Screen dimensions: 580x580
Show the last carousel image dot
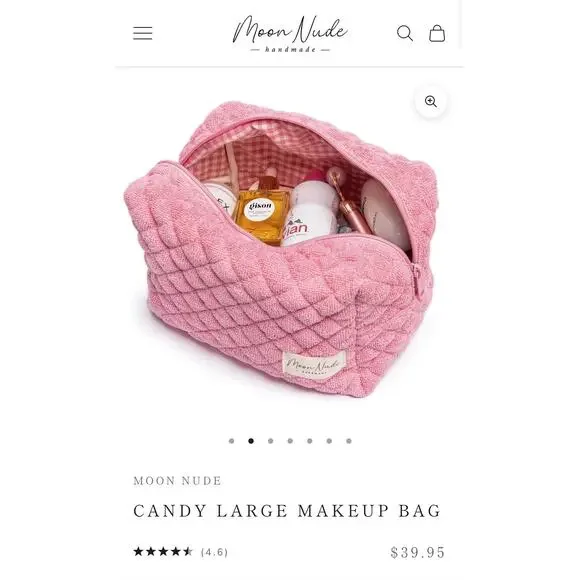349,441
